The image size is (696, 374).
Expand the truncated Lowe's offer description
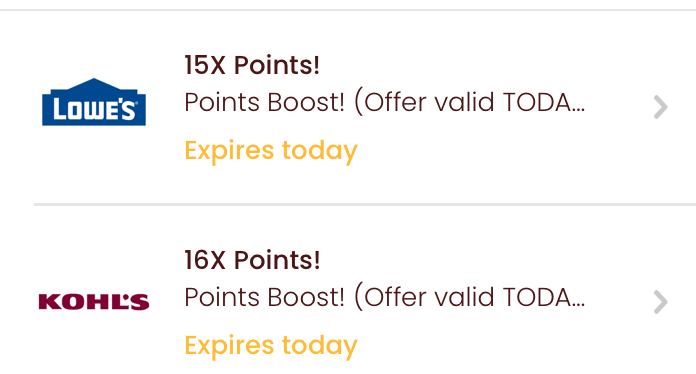click(x=384, y=102)
